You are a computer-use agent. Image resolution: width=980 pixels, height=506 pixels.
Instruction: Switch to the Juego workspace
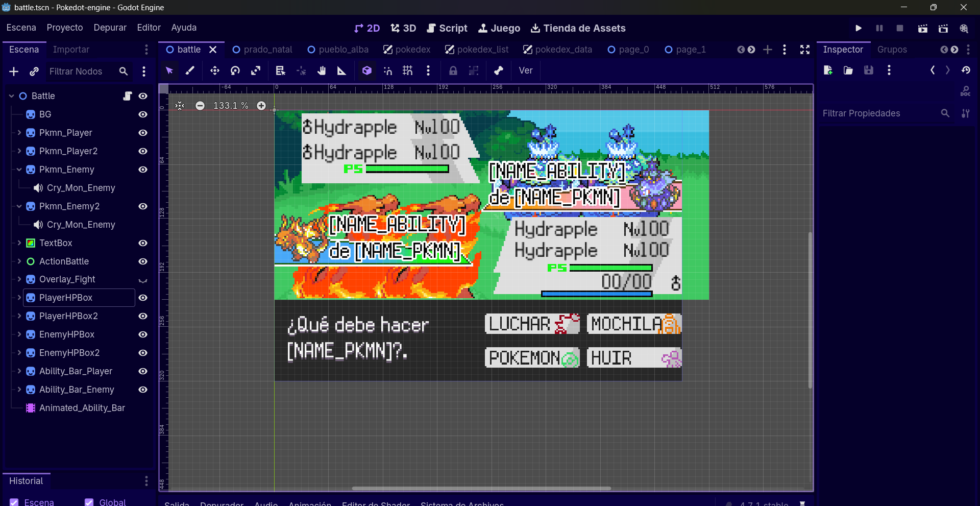(499, 28)
